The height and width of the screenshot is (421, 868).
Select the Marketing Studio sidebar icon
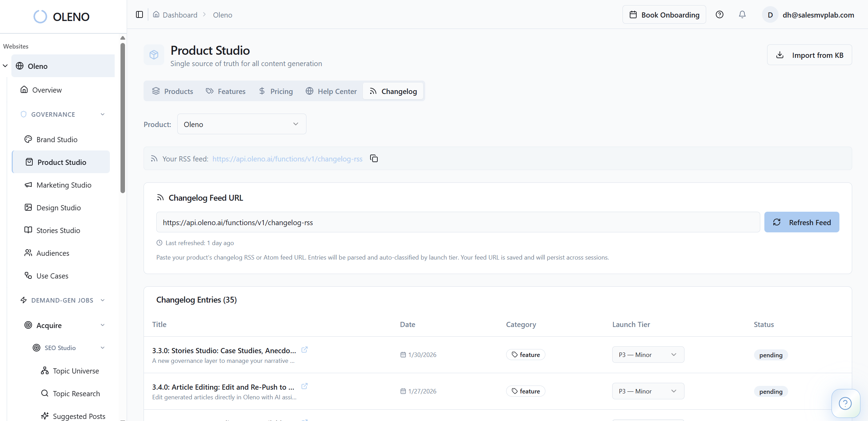click(28, 185)
